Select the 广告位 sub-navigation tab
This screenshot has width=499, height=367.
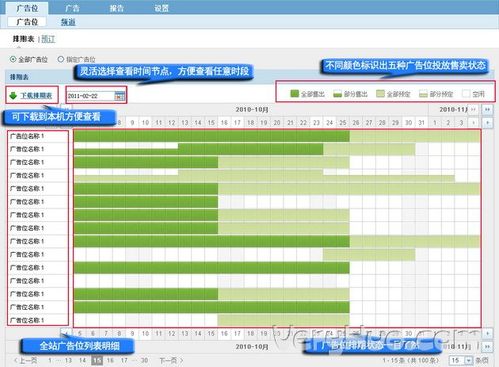(x=27, y=22)
